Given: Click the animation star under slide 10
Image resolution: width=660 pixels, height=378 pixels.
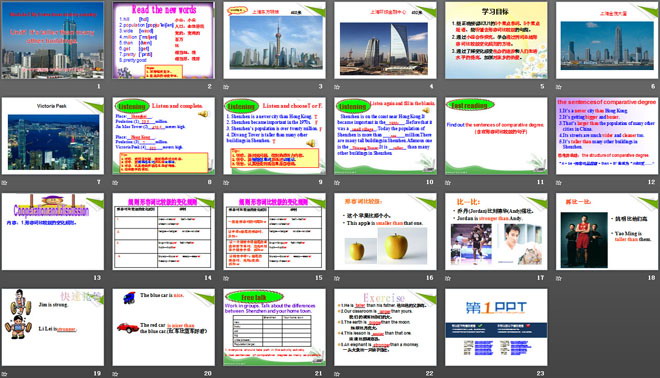Looking at the screenshot, I should (337, 183).
